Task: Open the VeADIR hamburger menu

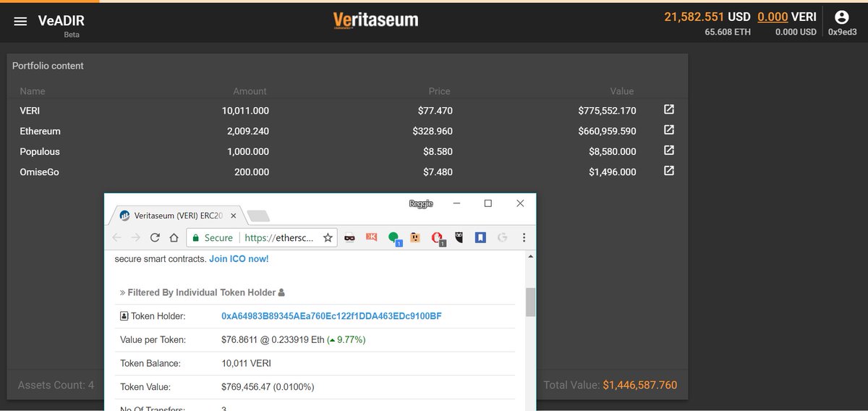Action: click(20, 22)
